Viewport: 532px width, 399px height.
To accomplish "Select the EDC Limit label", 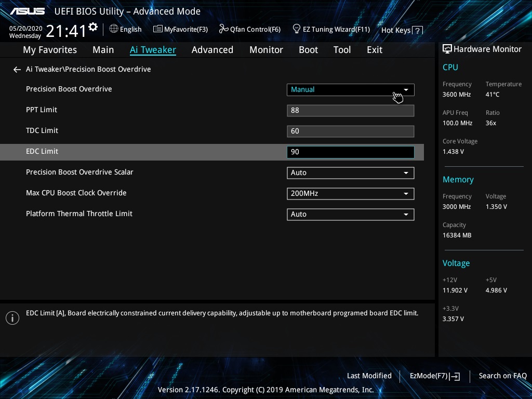I will point(42,151).
